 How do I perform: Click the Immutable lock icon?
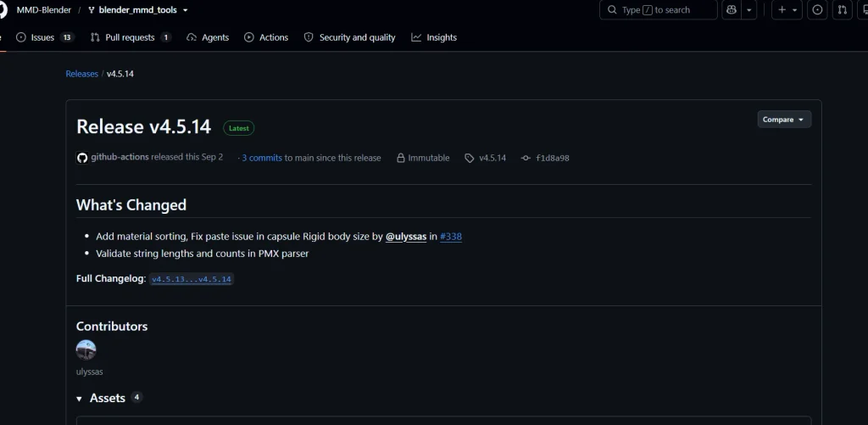click(401, 158)
